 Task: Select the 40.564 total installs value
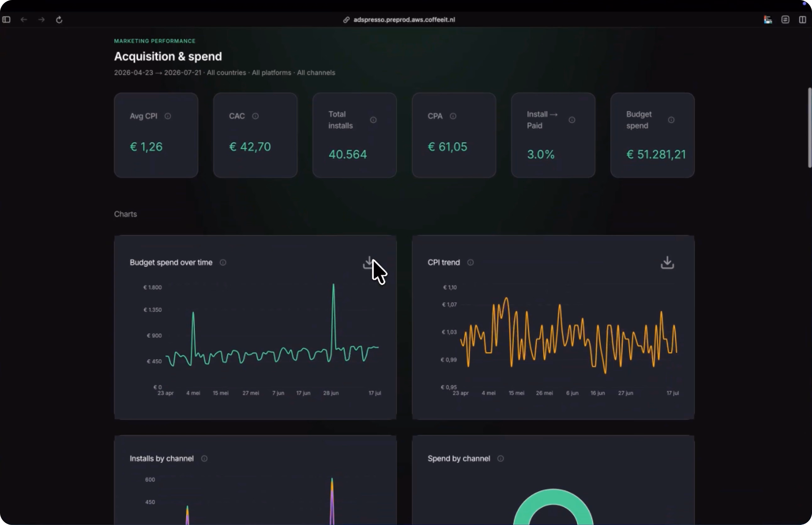[348, 154]
